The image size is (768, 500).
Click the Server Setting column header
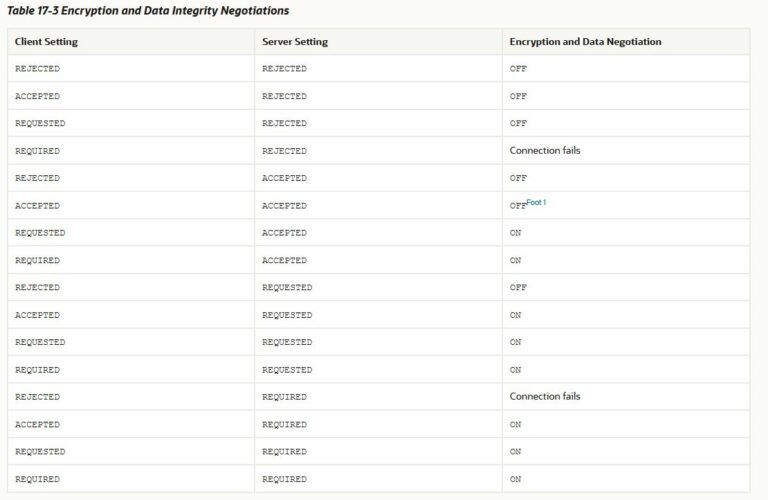click(294, 42)
